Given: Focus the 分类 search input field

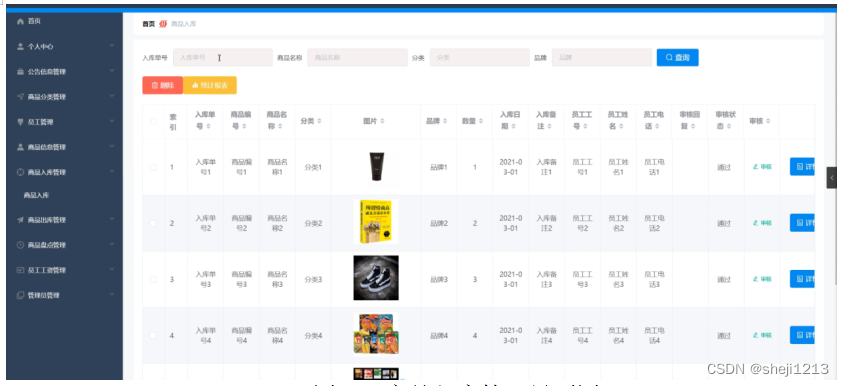Looking at the screenshot, I should tap(480, 57).
